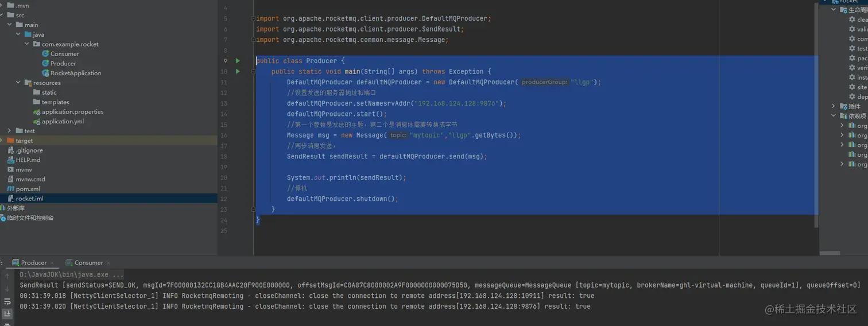Viewport: 868px width, 326px height.
Task: Collapse the src folder
Action: coord(2,15)
